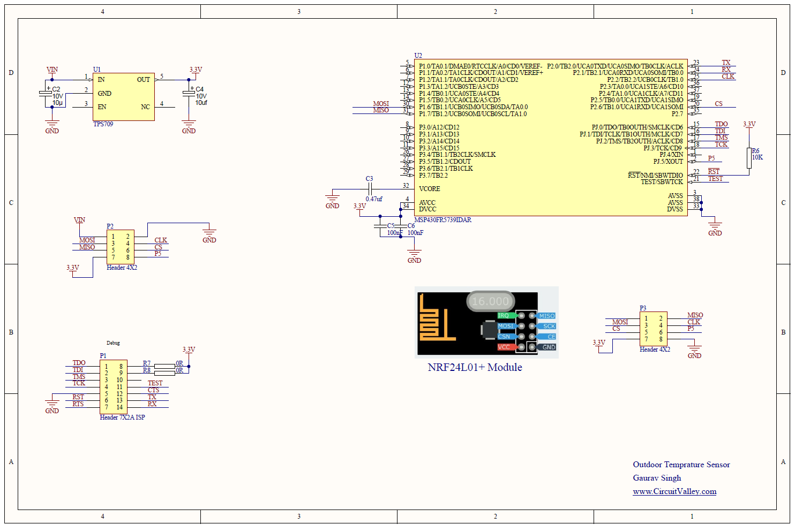This screenshot has width=795, height=532.
Task: Select the NRF24L01+ Module caption text
Action: pos(475,367)
